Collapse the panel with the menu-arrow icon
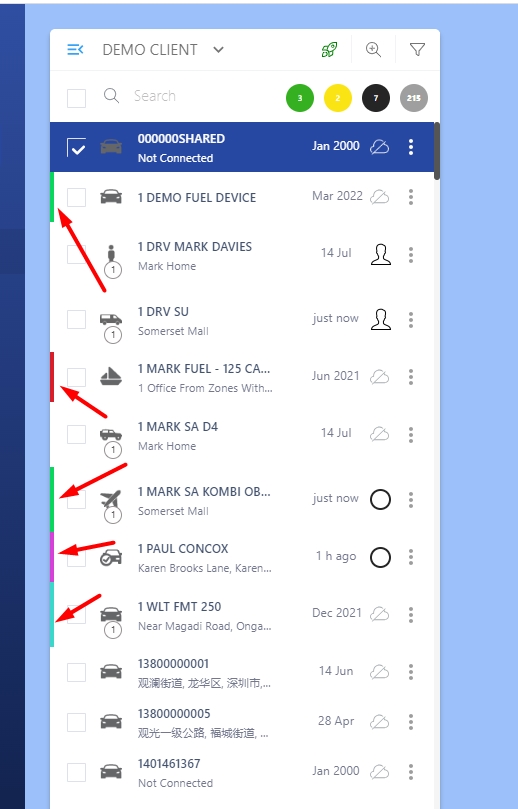 click(x=75, y=50)
